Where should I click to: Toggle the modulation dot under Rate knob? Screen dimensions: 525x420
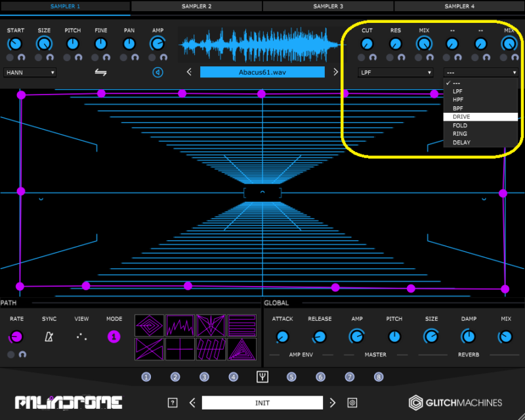tap(10, 354)
